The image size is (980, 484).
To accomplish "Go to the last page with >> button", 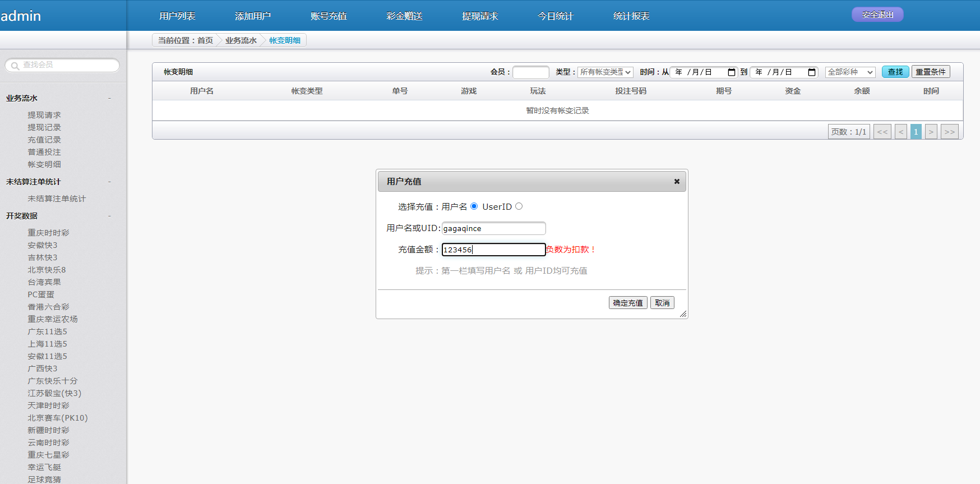I will (x=949, y=132).
